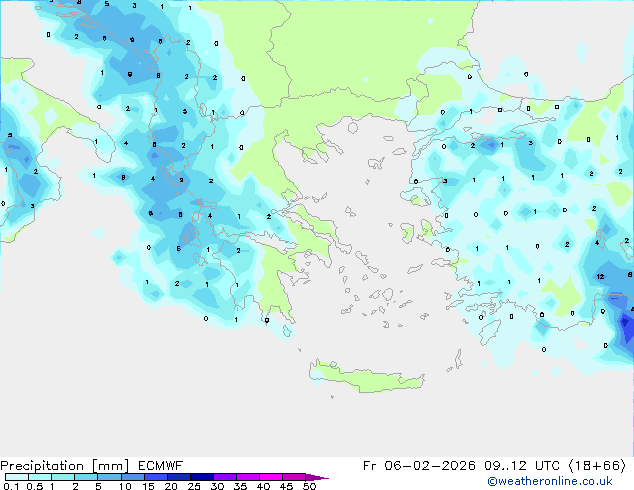Click the 20–25 mm legend color swatch
The height and width of the screenshot is (490, 634).
[178, 477]
